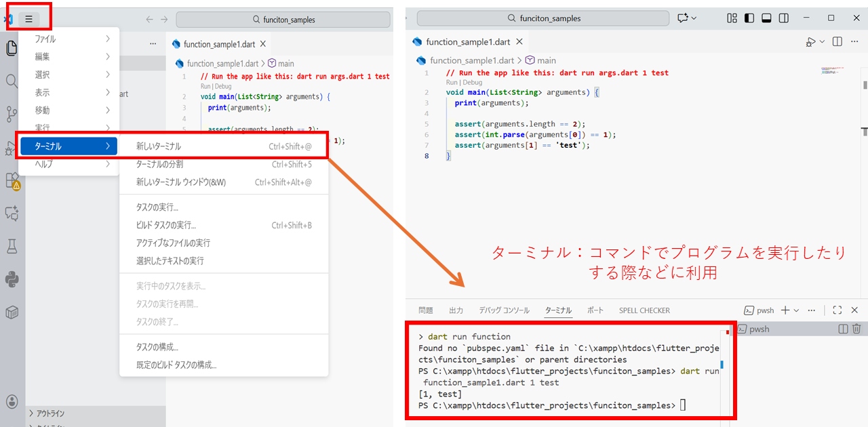Open Search view in activity bar
868x427 pixels.
[12, 81]
